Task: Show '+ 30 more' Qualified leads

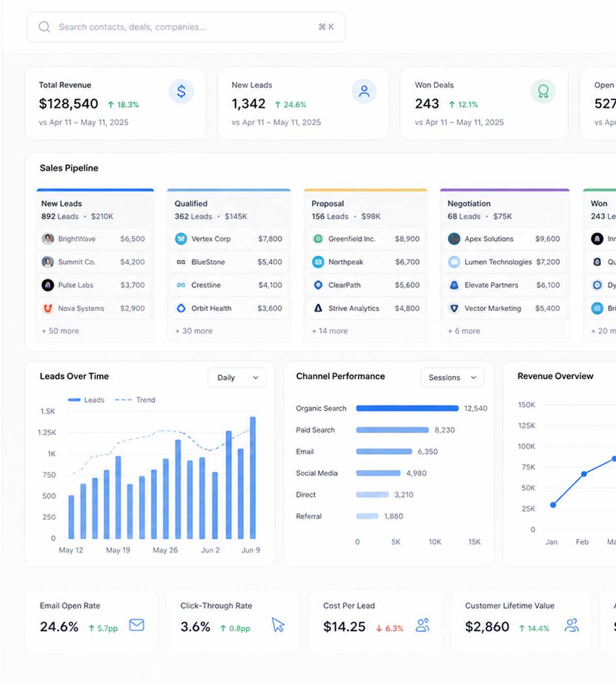Action: pyautogui.click(x=194, y=331)
